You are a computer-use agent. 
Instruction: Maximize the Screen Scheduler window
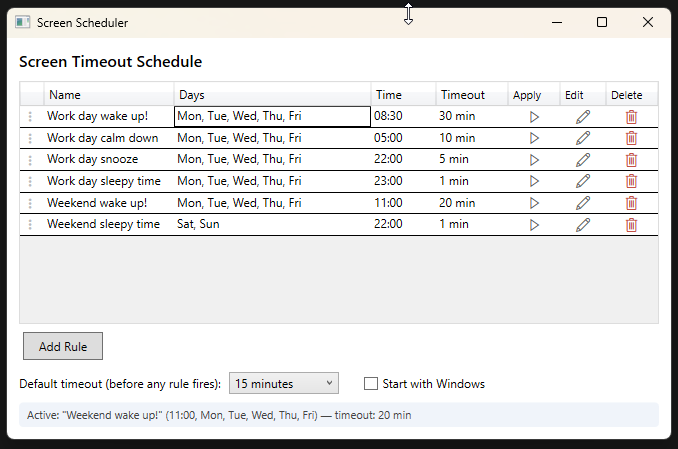pos(602,22)
